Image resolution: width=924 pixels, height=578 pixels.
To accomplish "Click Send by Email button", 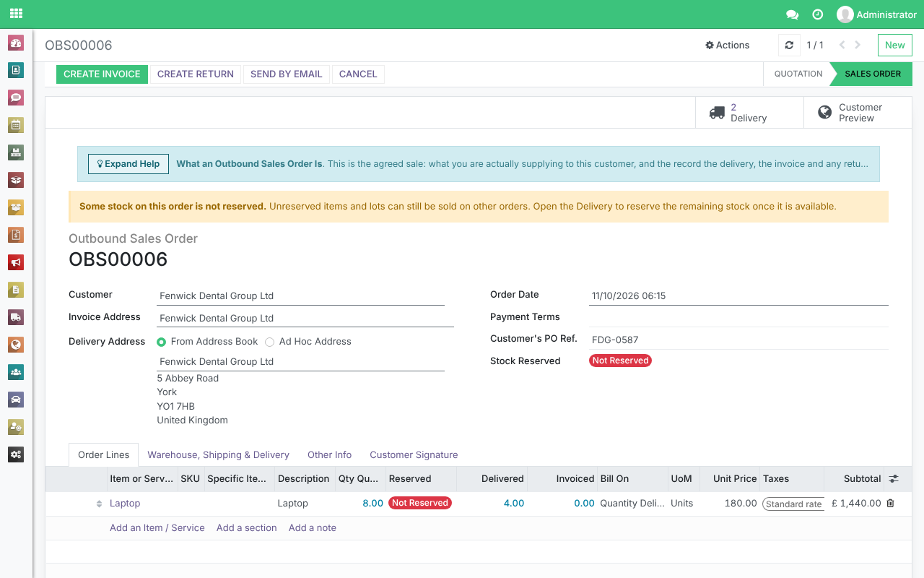I will pyautogui.click(x=287, y=74).
